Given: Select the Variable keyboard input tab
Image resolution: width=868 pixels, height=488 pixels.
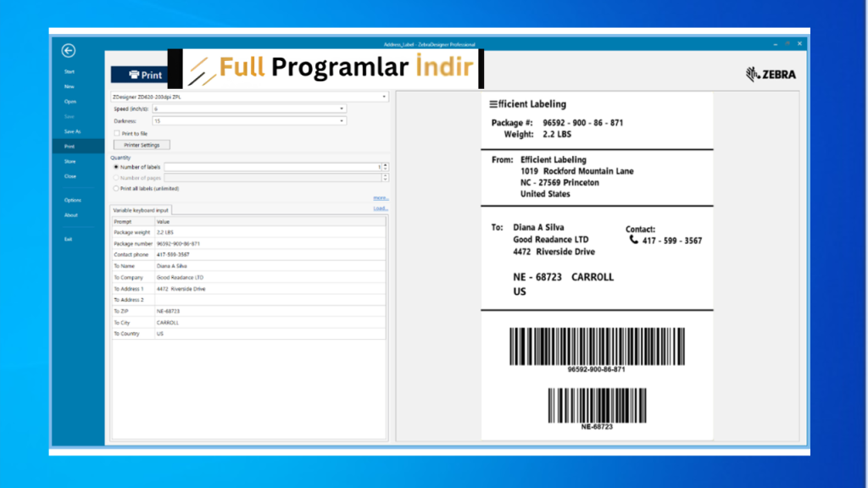Looking at the screenshot, I should pyautogui.click(x=141, y=210).
